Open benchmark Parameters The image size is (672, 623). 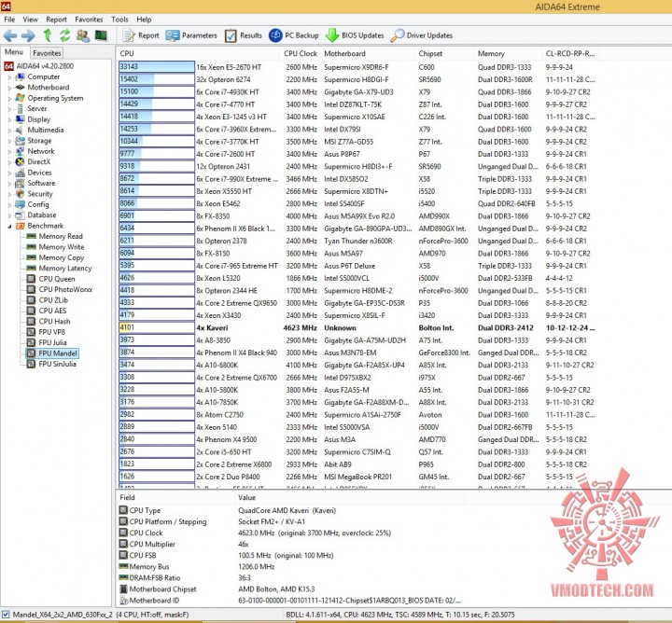pos(191,35)
